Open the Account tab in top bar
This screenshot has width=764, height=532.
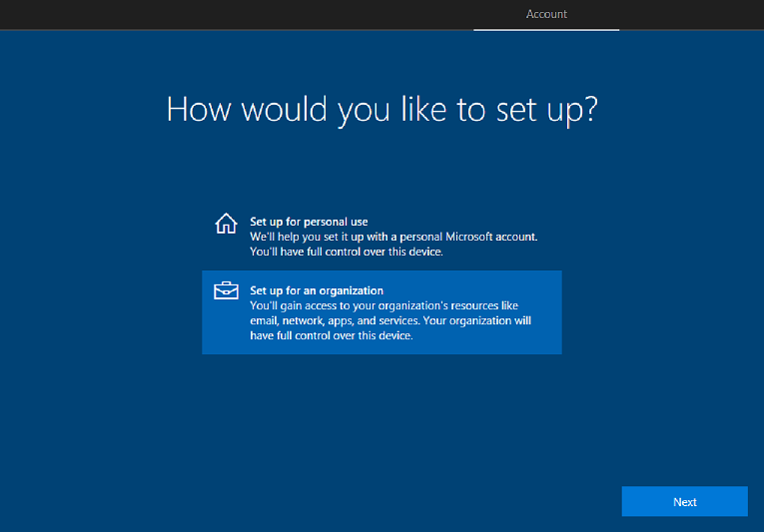(546, 14)
